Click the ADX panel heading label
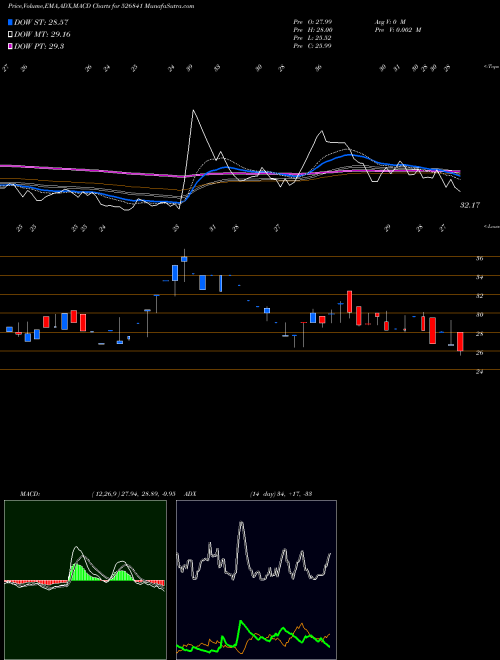This screenshot has height=660, width=500. point(190,493)
